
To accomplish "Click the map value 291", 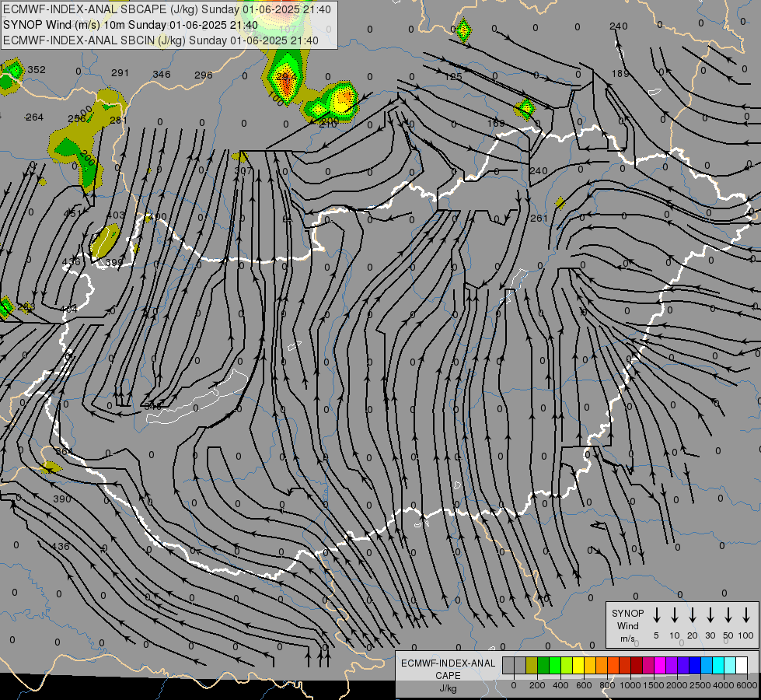I will 120,73.
